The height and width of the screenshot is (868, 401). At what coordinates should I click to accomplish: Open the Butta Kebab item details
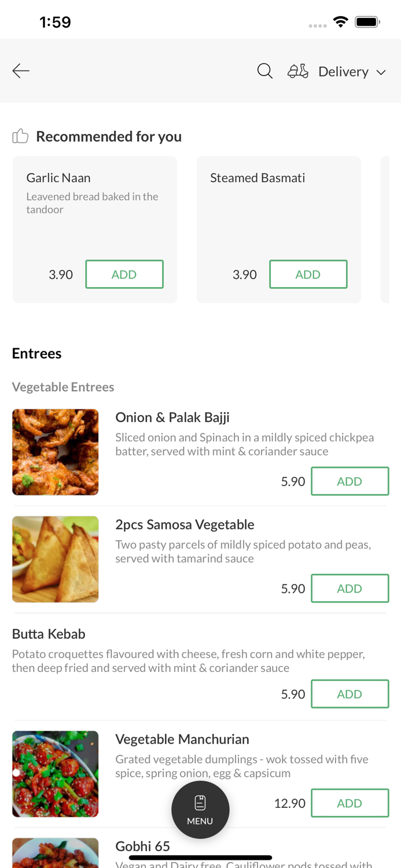point(49,634)
